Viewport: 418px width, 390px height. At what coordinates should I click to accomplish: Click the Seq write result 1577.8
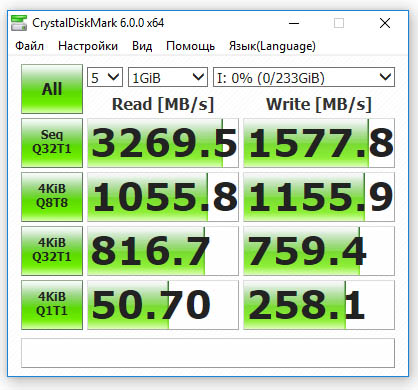click(319, 143)
